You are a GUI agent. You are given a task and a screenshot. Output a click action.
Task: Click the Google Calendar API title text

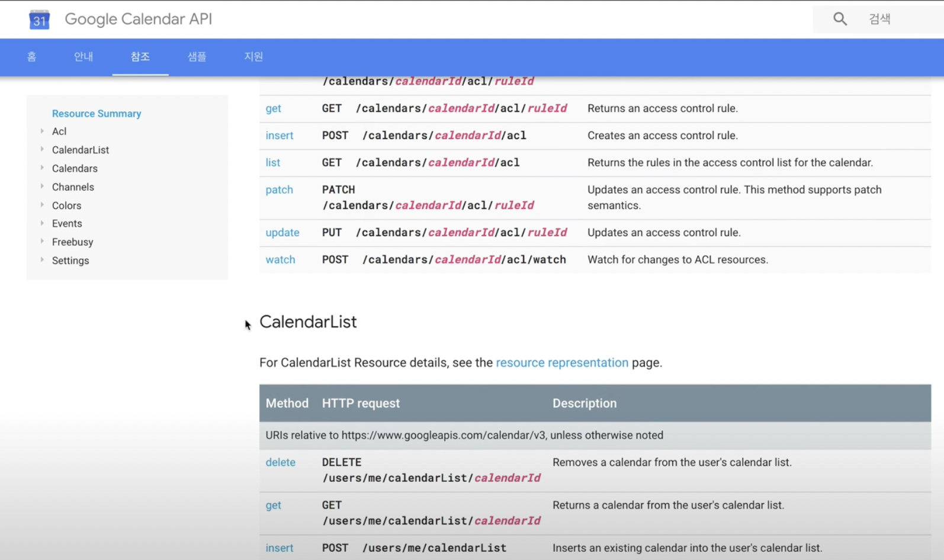coord(138,19)
